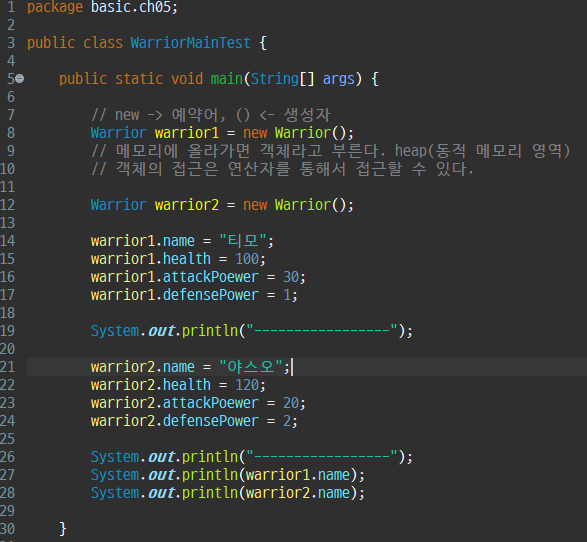This screenshot has width=587, height=542.
Task: Click line number 14 in the gutter
Action: pos(7,241)
